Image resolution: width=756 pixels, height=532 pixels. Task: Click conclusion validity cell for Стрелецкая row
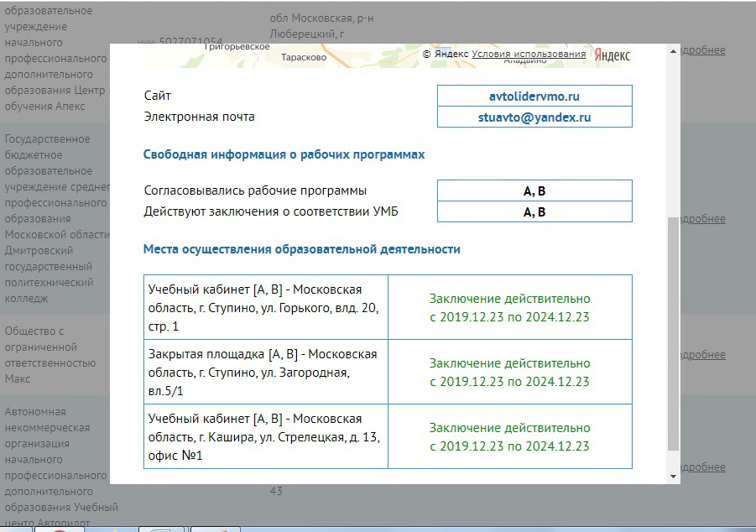click(509, 436)
